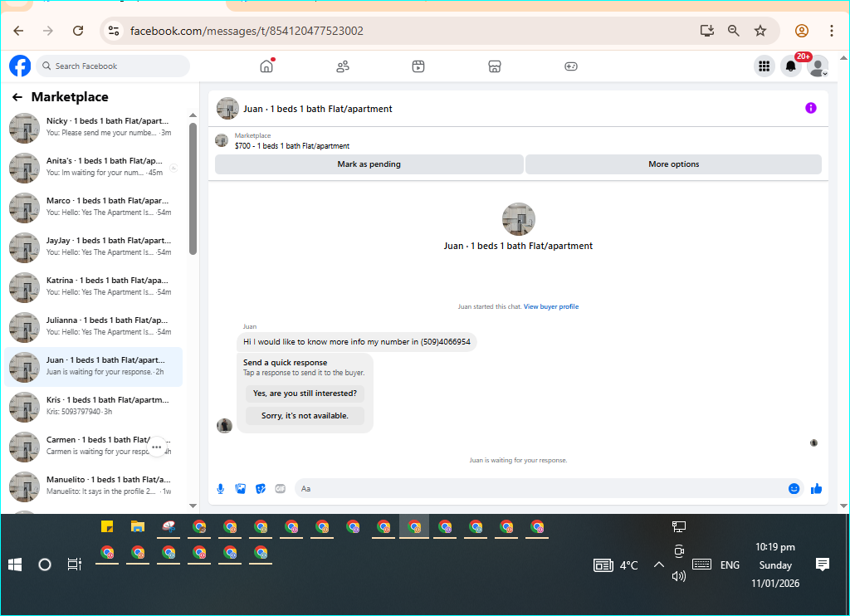Go forward with browser forward arrow

click(48, 31)
